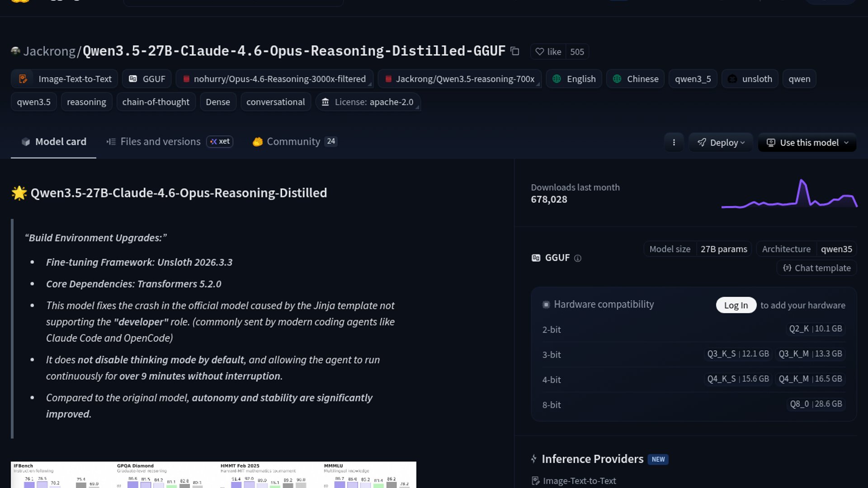Screen dimensions: 868x488
Task: Click Jackrong author avatar icon
Action: click(x=15, y=51)
